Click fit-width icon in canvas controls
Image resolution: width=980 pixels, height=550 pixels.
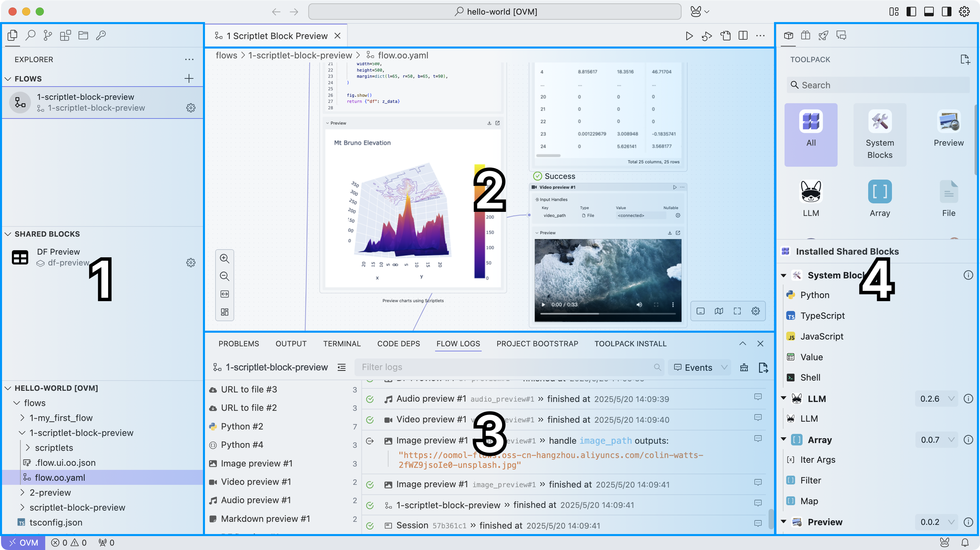pyautogui.click(x=224, y=294)
